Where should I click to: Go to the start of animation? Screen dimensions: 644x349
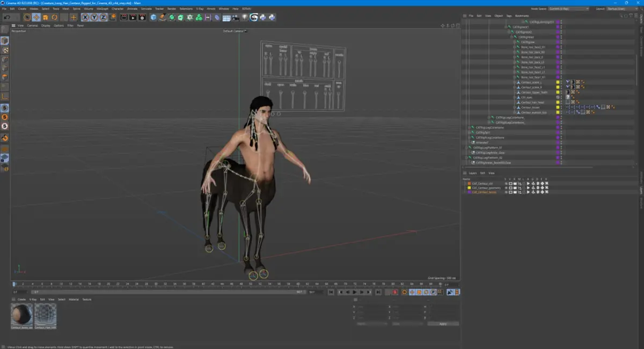[331, 292]
